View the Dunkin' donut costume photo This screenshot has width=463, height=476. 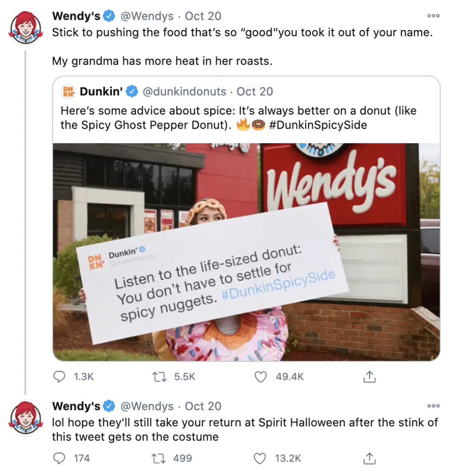click(x=246, y=252)
